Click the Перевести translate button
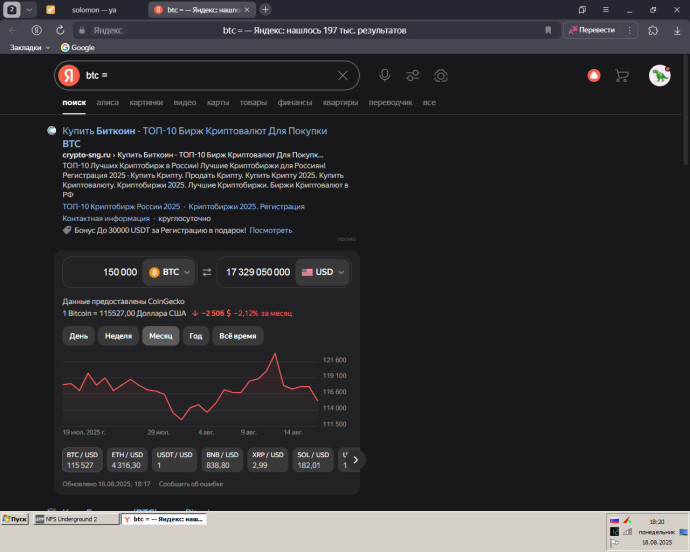This screenshot has width=690, height=552. (x=592, y=30)
